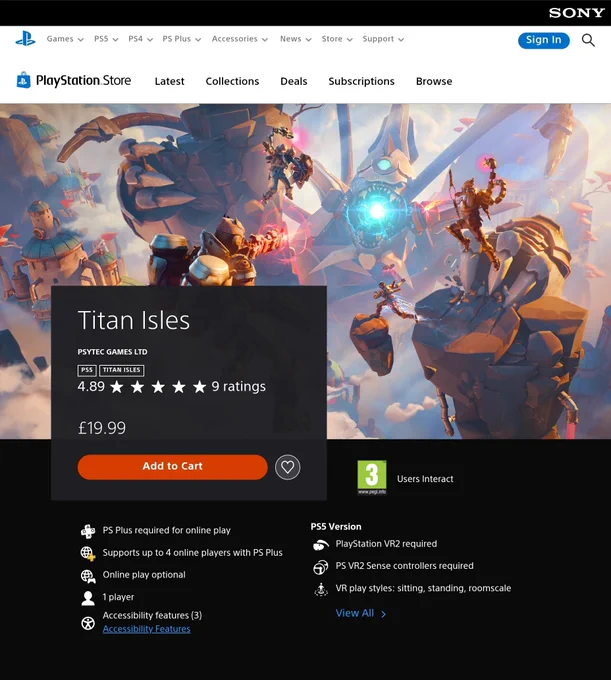Click the TITAN ISLES tag
The image size is (611, 680).
121,370
